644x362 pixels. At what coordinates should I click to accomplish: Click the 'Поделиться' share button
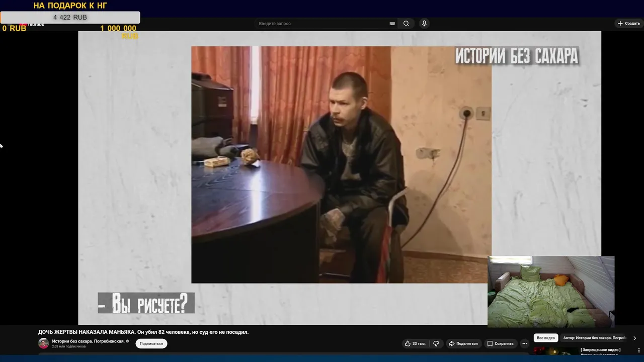pos(463,343)
